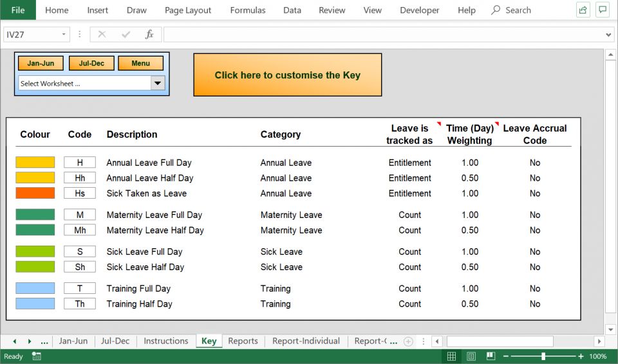Click the Th code box
The height and width of the screenshot is (364, 618).
(80, 304)
